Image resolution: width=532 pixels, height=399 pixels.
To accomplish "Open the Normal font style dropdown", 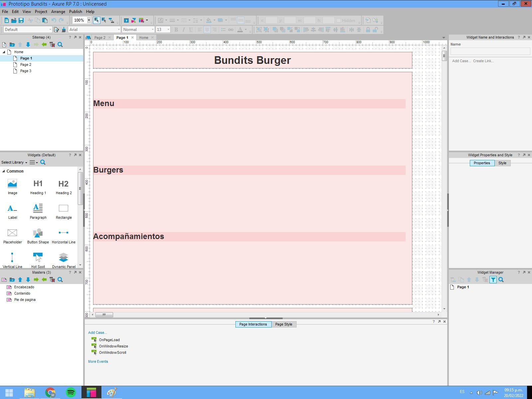I will pos(153,30).
